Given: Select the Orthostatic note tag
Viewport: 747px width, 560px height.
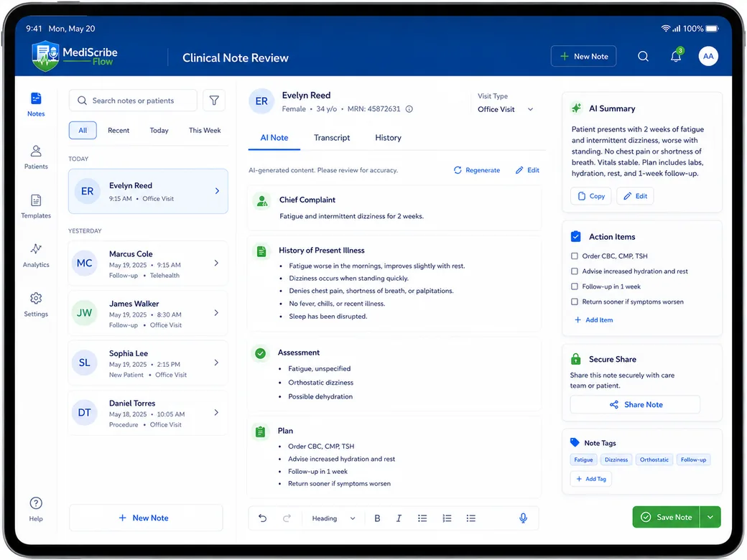Looking at the screenshot, I should (x=654, y=460).
